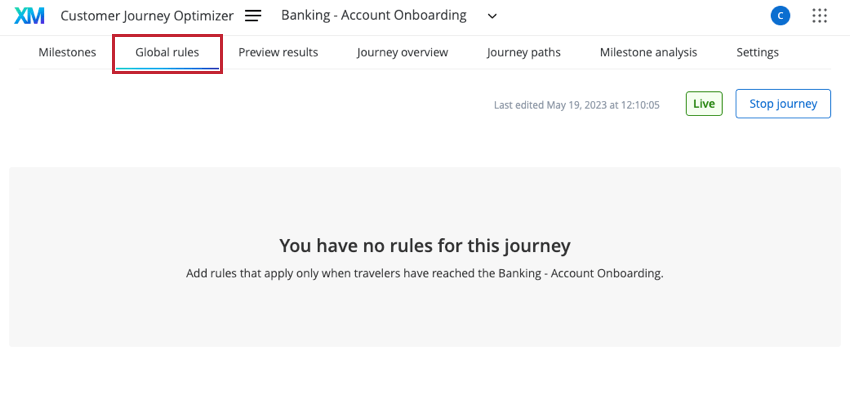Switch to the Journey paths tab
850x400 pixels.
(524, 53)
